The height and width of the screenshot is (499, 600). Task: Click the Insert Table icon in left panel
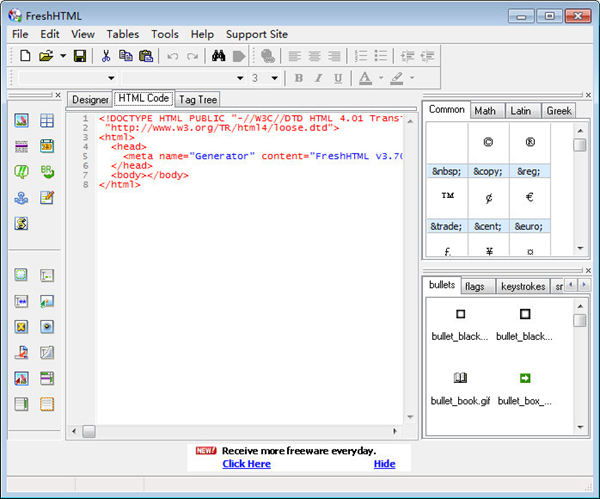point(47,121)
